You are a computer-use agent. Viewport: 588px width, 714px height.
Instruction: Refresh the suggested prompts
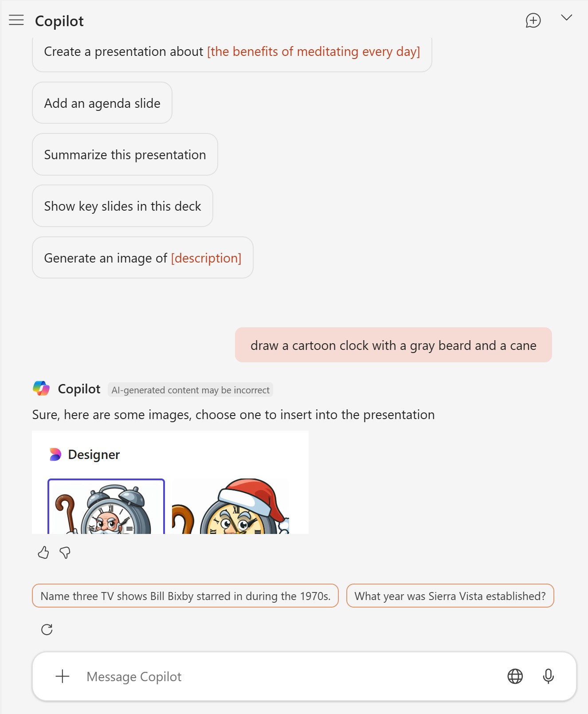(47, 629)
